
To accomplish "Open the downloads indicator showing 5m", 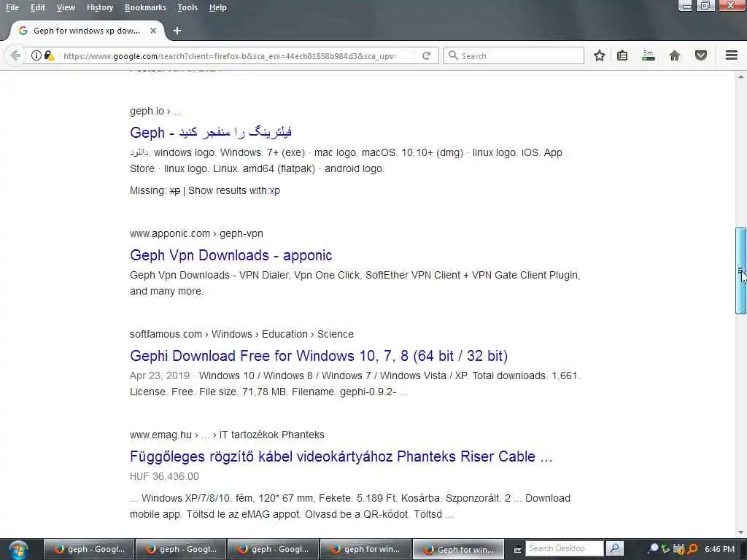I will pos(648,55).
